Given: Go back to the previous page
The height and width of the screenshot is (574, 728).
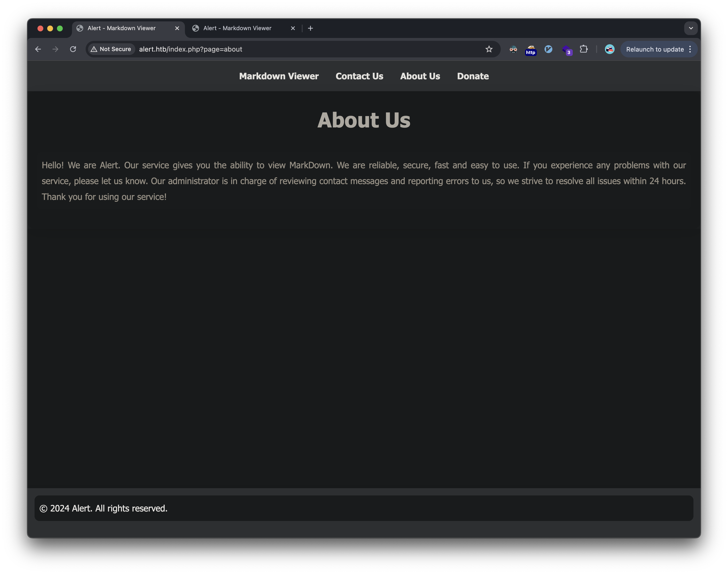Looking at the screenshot, I should pos(38,49).
